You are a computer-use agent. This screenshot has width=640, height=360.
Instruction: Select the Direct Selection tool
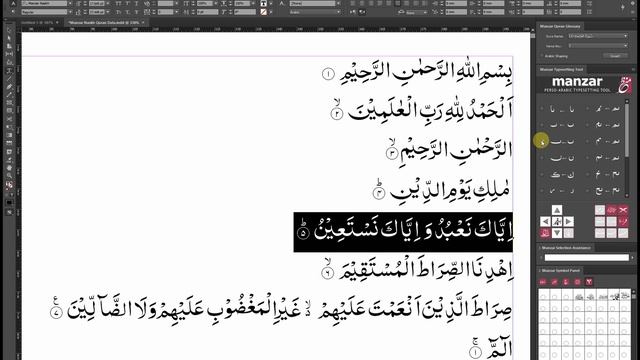(9, 38)
